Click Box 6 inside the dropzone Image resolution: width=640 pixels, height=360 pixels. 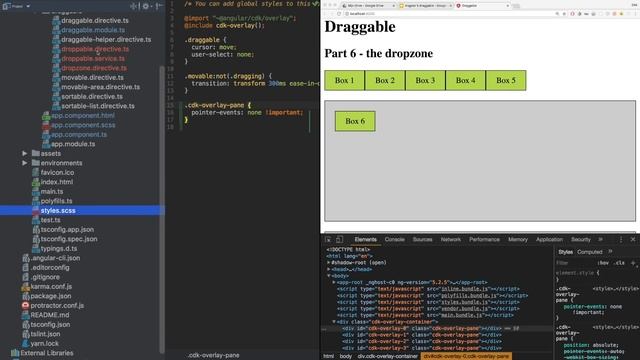point(355,121)
